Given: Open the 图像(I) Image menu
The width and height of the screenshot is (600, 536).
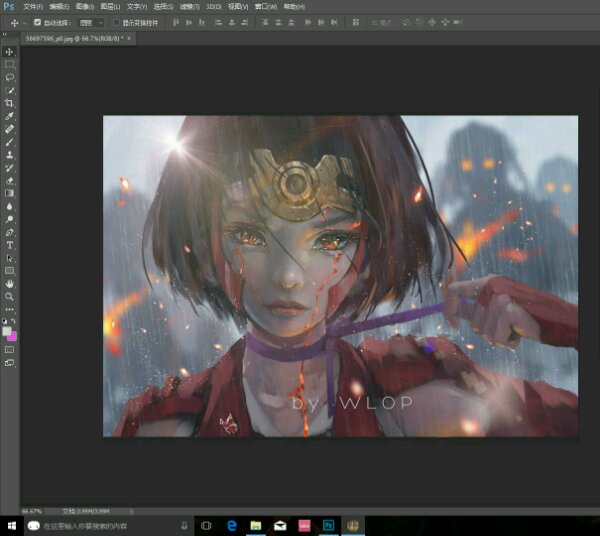Looking at the screenshot, I should tap(85, 7).
